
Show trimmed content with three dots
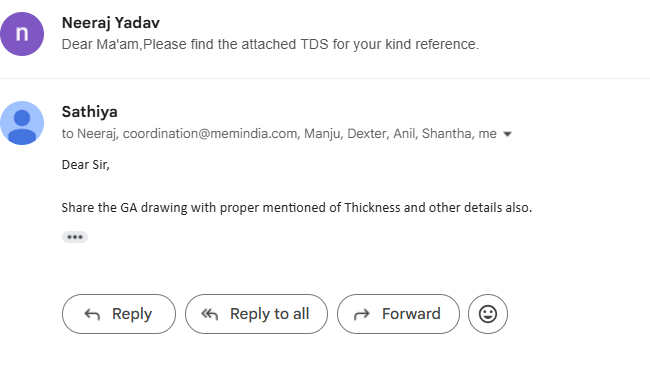point(75,237)
